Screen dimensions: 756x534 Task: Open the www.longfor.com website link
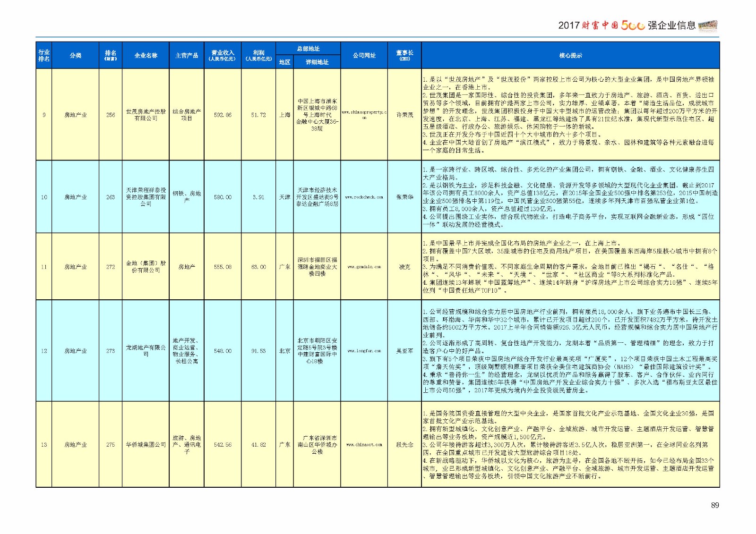(364, 351)
